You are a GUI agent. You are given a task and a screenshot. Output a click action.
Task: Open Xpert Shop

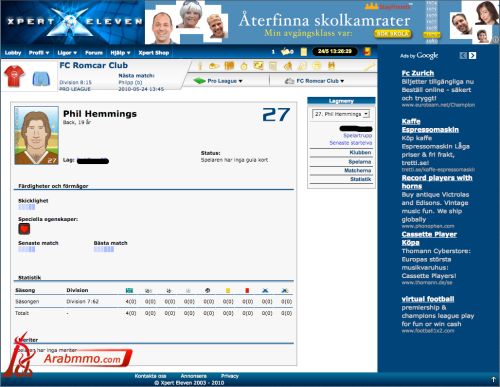coord(154,53)
